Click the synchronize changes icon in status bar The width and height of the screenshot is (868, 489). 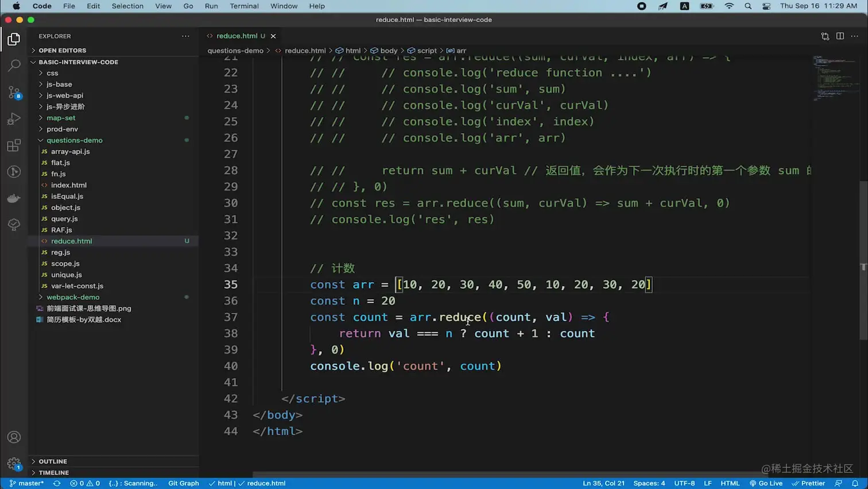pos(57,483)
